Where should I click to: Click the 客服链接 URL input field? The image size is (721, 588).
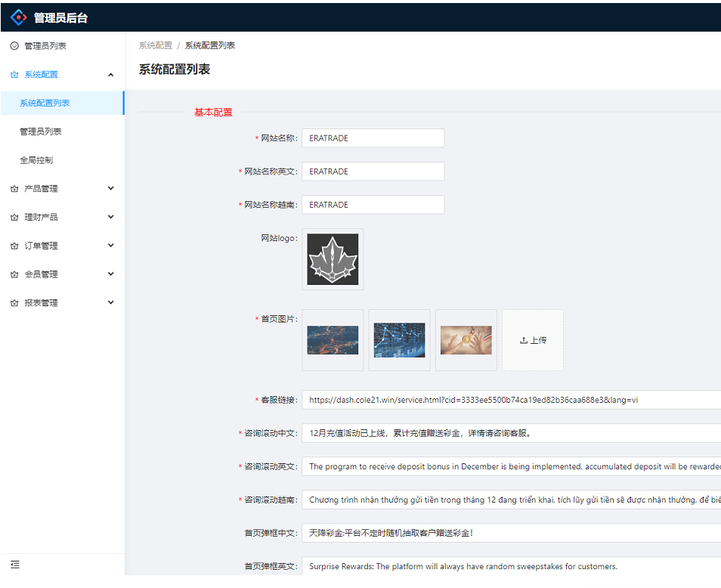pos(511,400)
